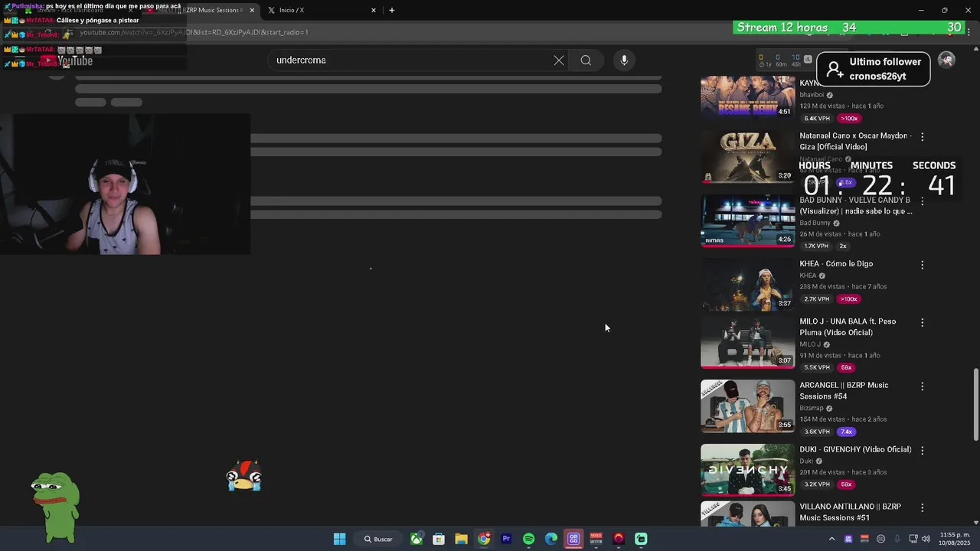
Task: Open the MILO J UNA BALA thumbnail
Action: [x=748, y=342]
